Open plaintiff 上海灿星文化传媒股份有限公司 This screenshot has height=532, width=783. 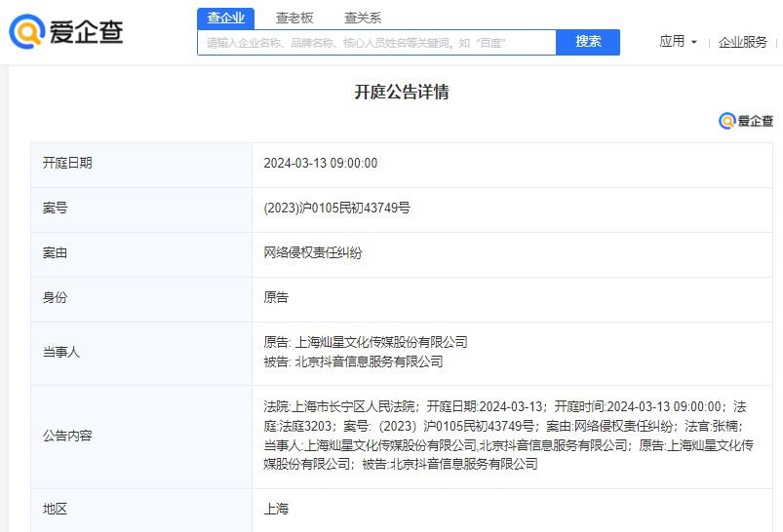(x=381, y=342)
